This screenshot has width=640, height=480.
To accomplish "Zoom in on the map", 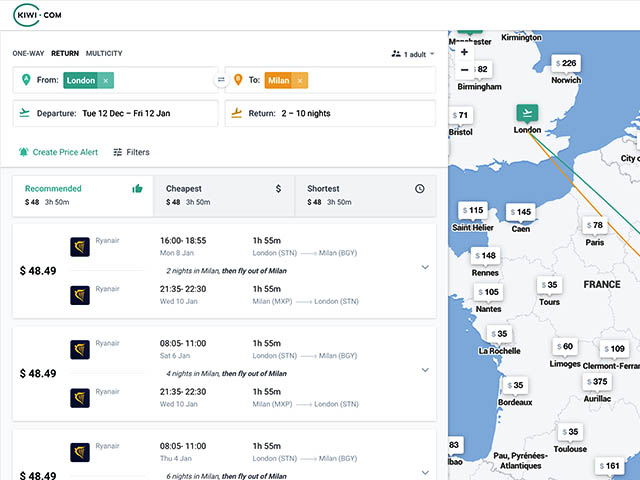I will pyautogui.click(x=464, y=51).
